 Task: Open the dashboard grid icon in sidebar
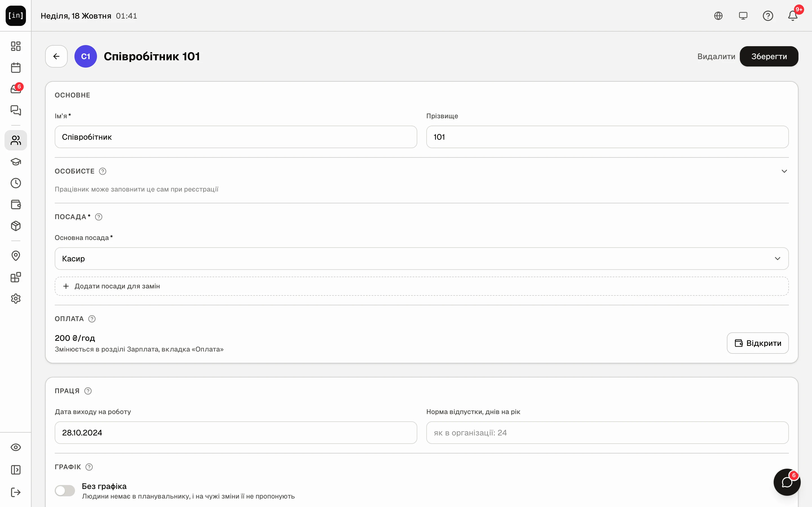16,46
